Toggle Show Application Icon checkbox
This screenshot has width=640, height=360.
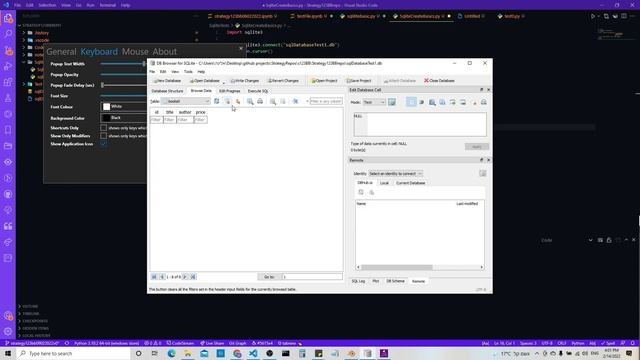(104, 144)
